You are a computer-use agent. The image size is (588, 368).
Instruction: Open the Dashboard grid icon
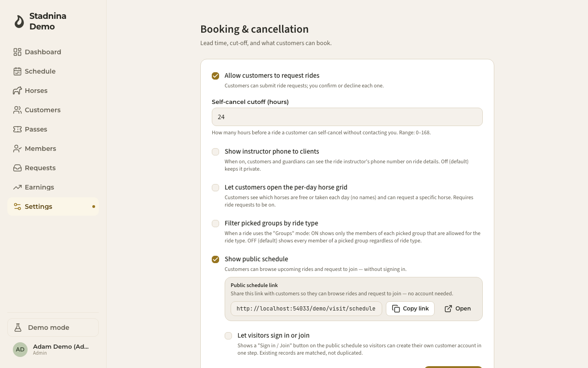pos(17,52)
